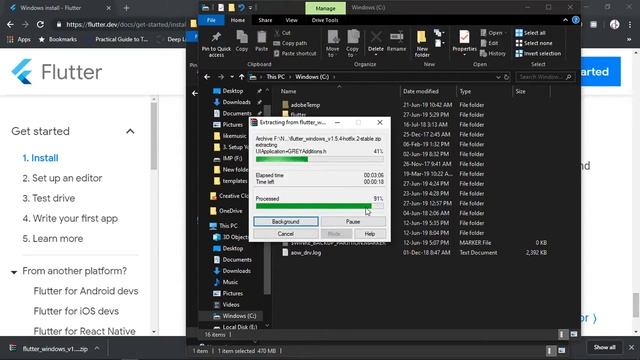The image size is (640, 360).
Task: Click Select none in ribbon
Action: [534, 43]
